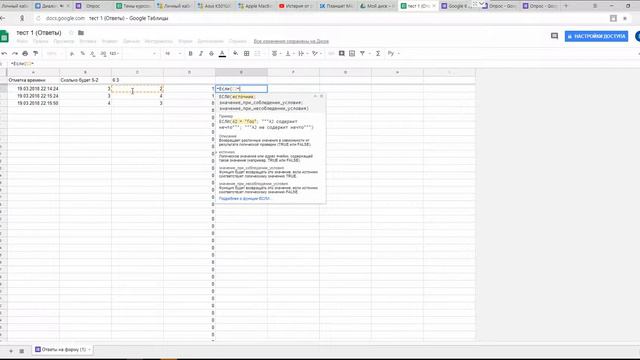Open the functions sigma menu
Screen dimensions: 640x360
[378, 53]
